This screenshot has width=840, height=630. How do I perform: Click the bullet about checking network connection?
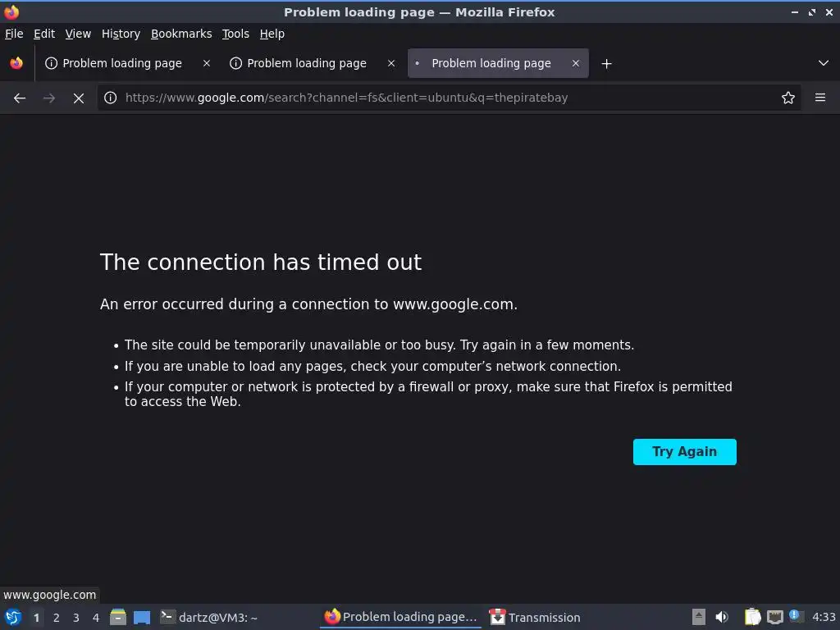373,367
